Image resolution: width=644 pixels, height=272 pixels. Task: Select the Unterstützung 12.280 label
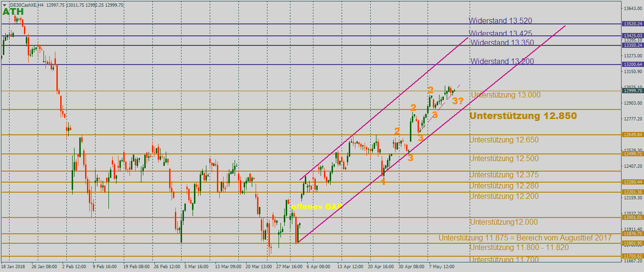[504, 185]
